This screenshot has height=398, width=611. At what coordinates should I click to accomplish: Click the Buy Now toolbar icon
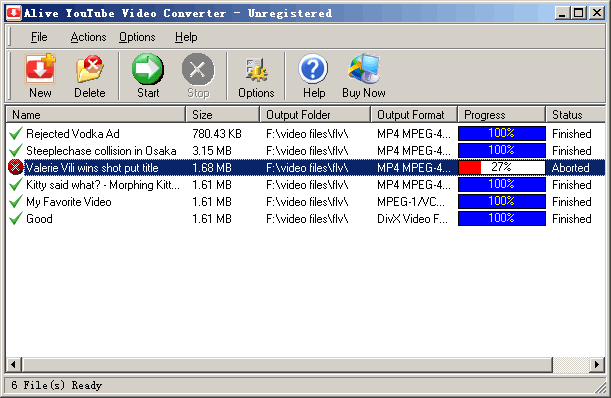364,69
